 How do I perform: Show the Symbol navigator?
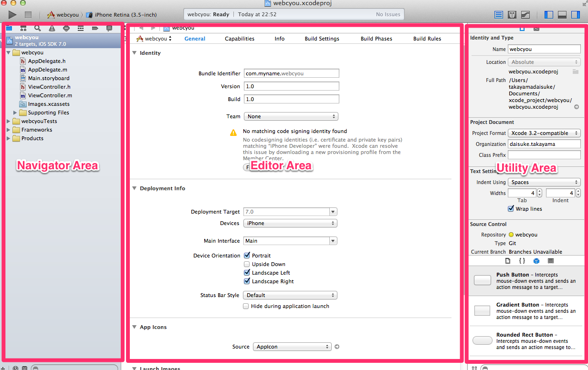coord(23,29)
